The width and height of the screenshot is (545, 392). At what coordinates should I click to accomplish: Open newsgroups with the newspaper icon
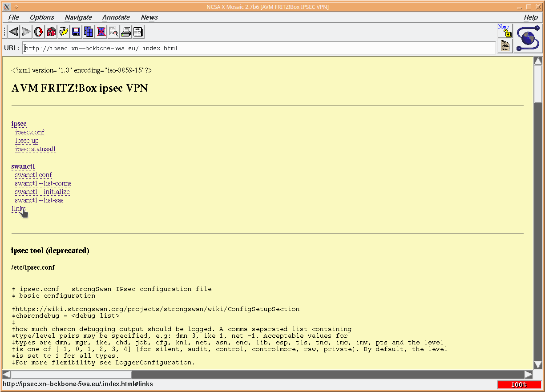138,32
